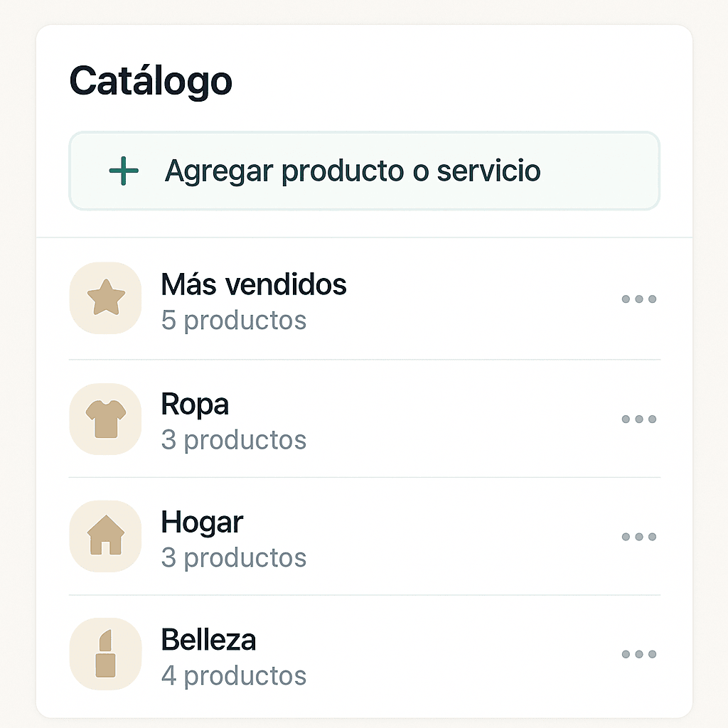The height and width of the screenshot is (728, 728).
Task: Open the Belleza category
Action: (x=208, y=639)
